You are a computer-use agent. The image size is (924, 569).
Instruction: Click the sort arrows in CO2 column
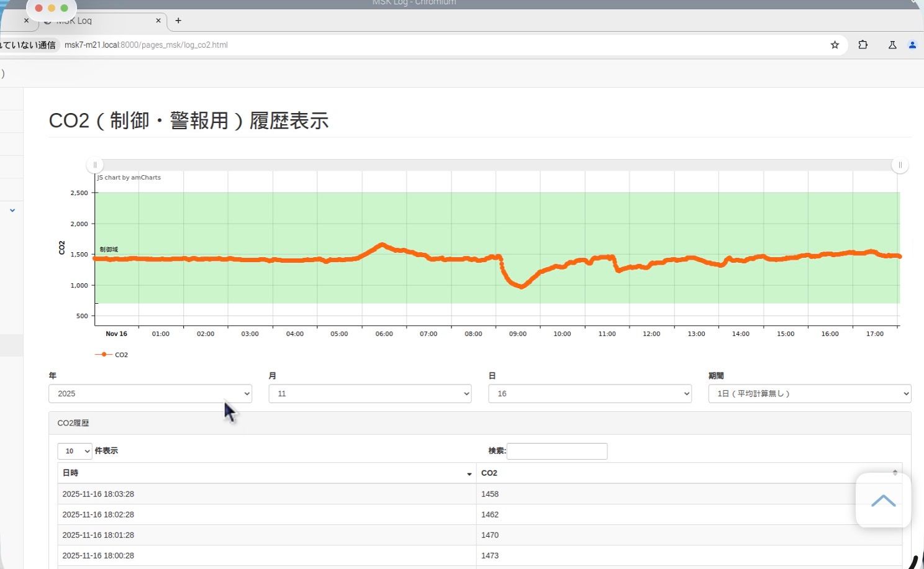click(x=894, y=473)
